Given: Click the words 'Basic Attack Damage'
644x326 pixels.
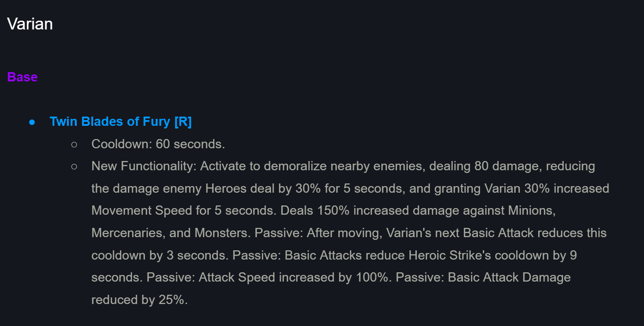Looking at the screenshot, I should pyautogui.click(x=509, y=278).
